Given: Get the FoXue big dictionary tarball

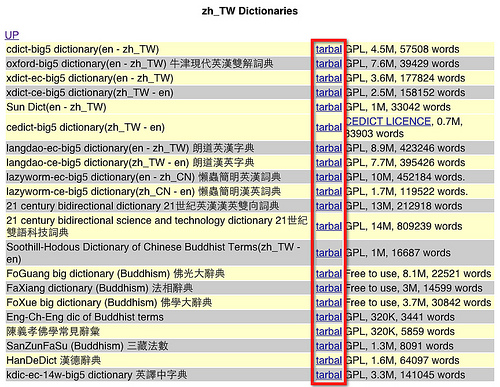Looking at the screenshot, I should (329, 303).
